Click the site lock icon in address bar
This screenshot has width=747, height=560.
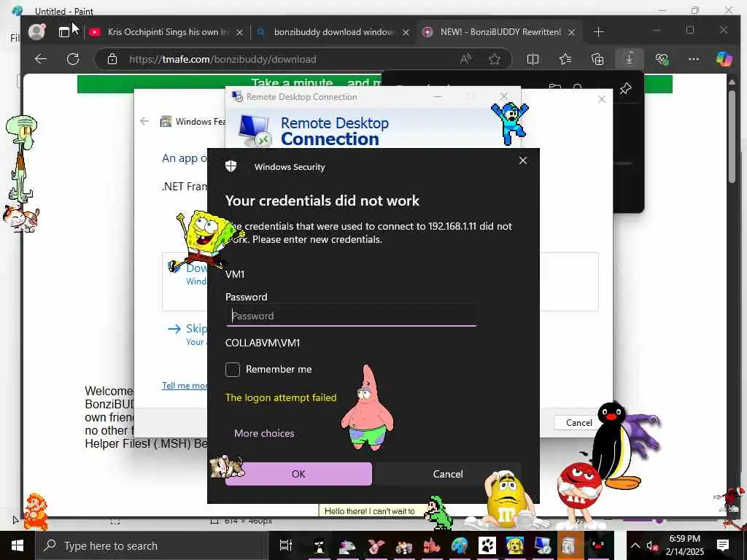pyautogui.click(x=112, y=59)
